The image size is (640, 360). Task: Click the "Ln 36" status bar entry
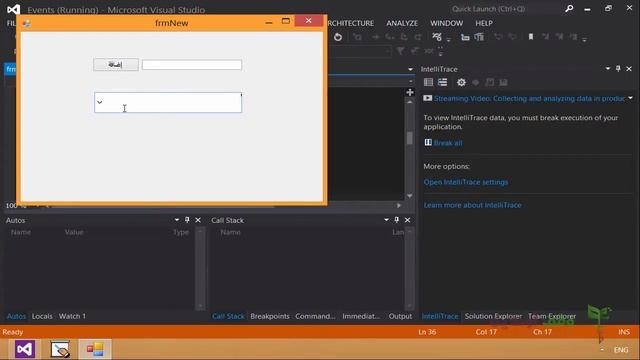[427, 332]
